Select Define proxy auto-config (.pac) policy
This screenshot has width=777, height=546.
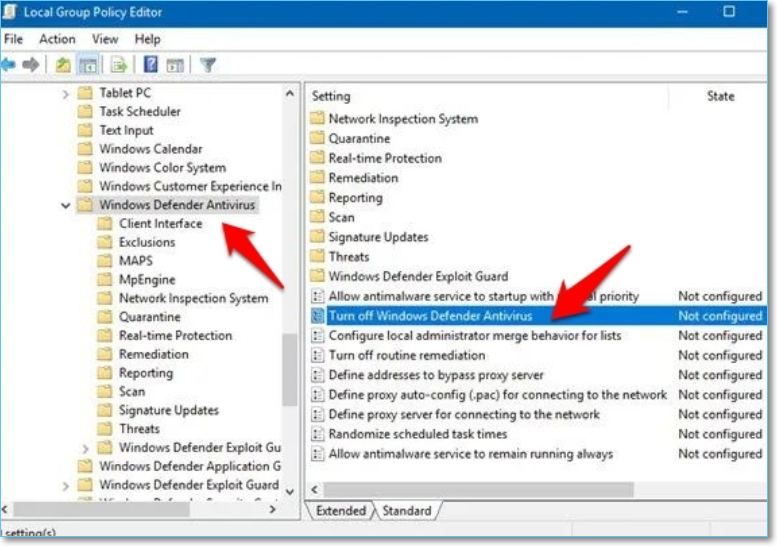(498, 395)
